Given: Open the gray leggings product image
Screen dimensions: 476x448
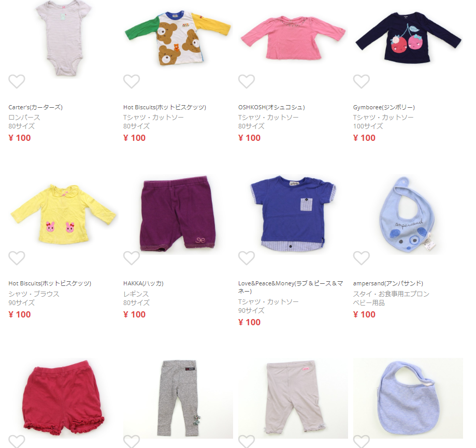Looking at the screenshot, I should (x=178, y=398).
